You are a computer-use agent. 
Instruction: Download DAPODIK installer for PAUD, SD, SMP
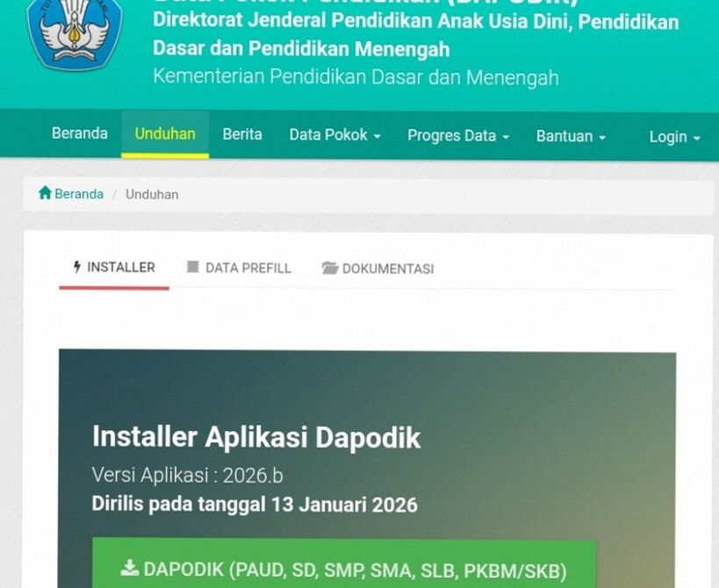click(x=344, y=568)
